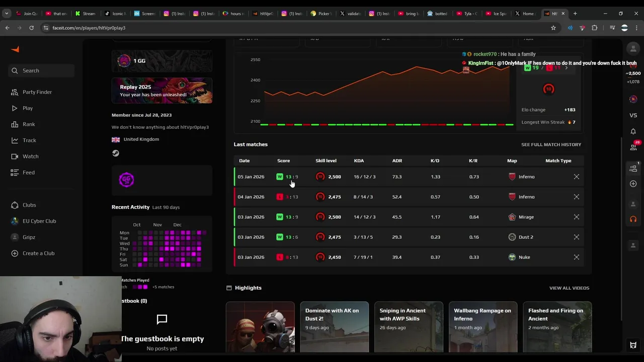
Task: Open a new browser tab
Action: (x=575, y=14)
